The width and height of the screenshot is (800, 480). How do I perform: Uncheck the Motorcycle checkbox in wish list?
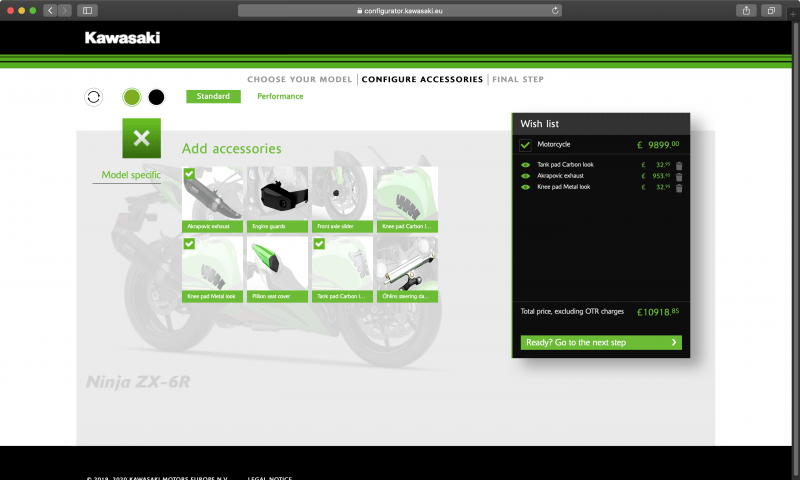(x=525, y=145)
